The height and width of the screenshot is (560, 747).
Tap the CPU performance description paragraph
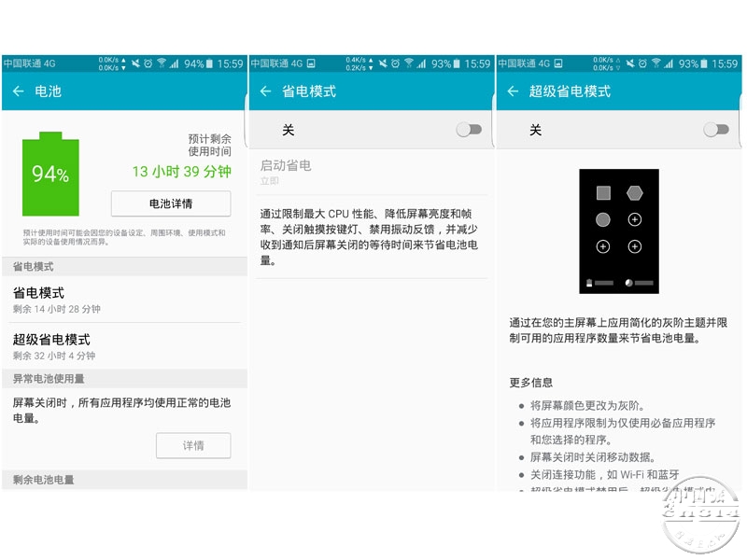point(369,237)
